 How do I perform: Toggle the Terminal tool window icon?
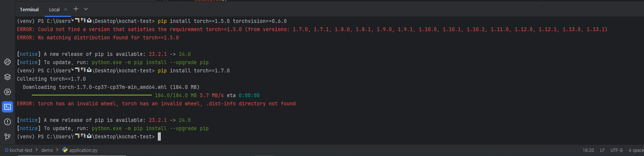click(7, 107)
